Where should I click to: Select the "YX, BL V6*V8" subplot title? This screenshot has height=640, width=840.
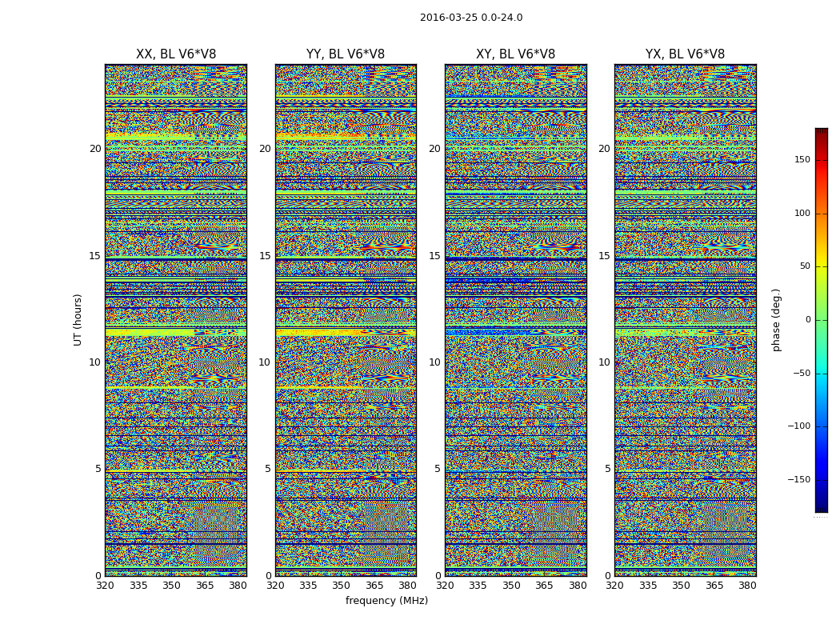coord(685,54)
